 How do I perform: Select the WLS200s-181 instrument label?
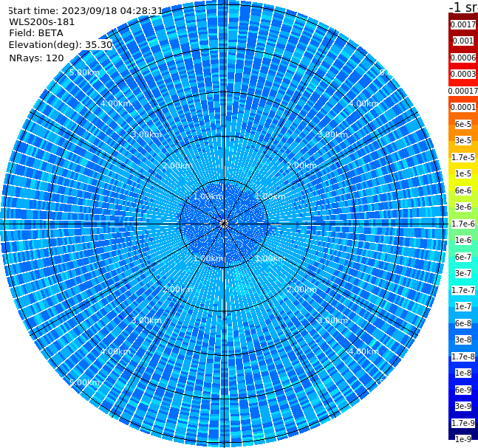(42, 22)
